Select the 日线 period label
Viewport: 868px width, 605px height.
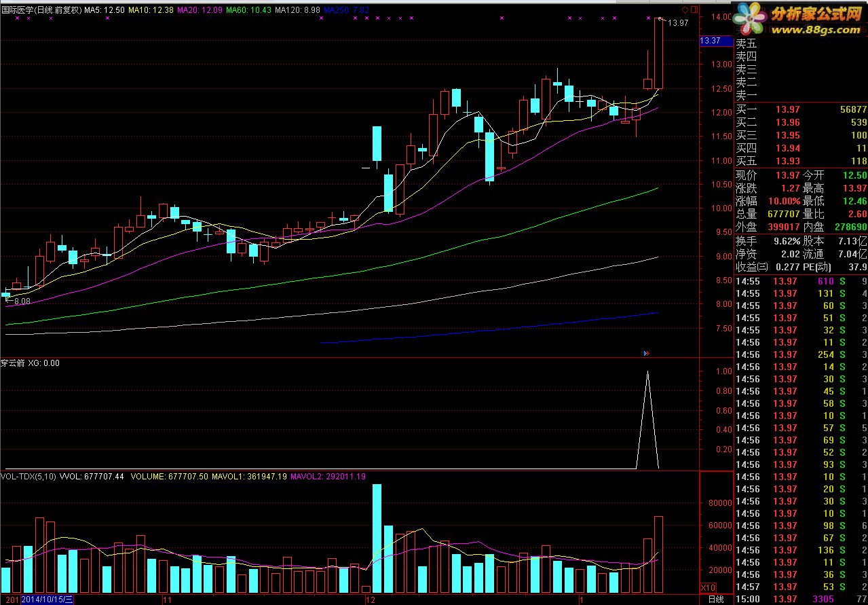(x=715, y=600)
